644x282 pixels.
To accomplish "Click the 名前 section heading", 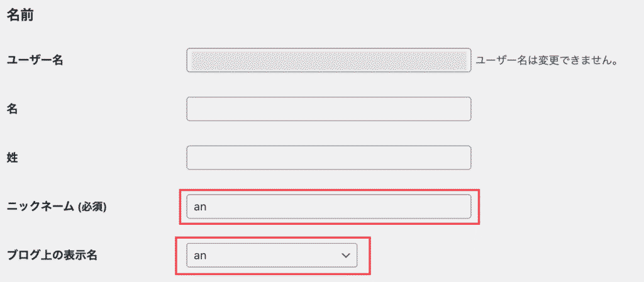I will pyautogui.click(x=19, y=16).
